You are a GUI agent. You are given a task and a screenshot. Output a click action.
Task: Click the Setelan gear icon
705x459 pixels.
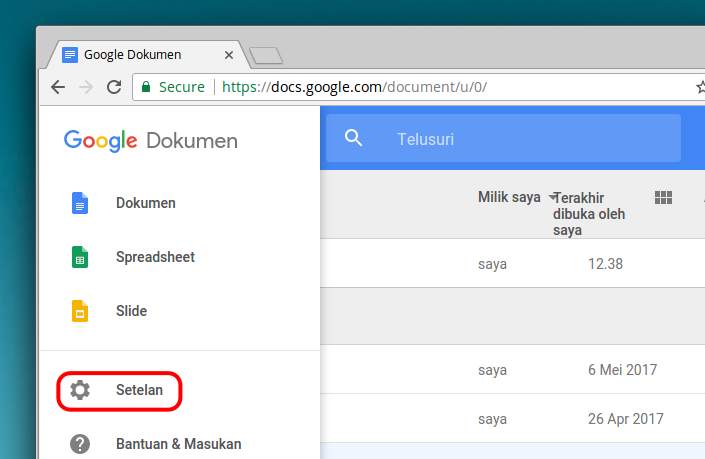[x=80, y=390]
